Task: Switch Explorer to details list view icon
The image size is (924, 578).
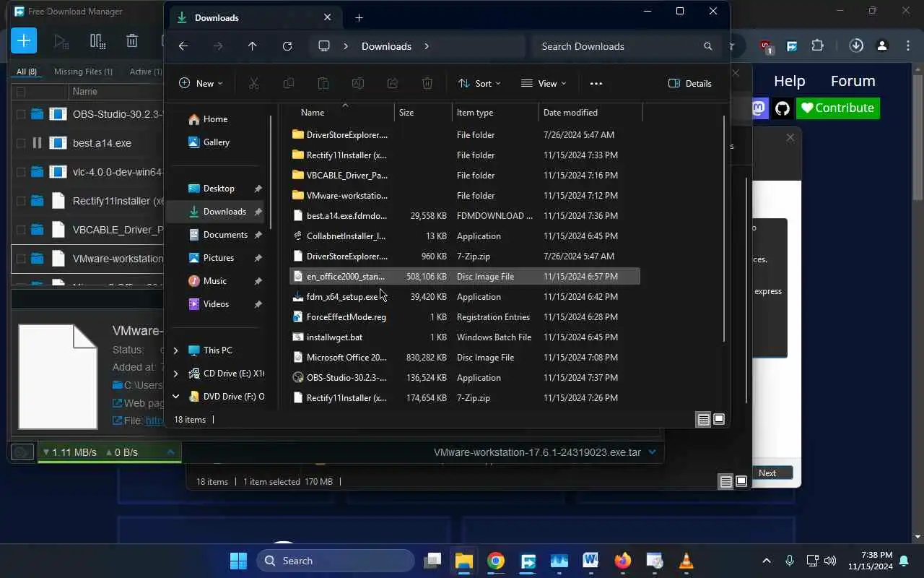Action: 703,420
